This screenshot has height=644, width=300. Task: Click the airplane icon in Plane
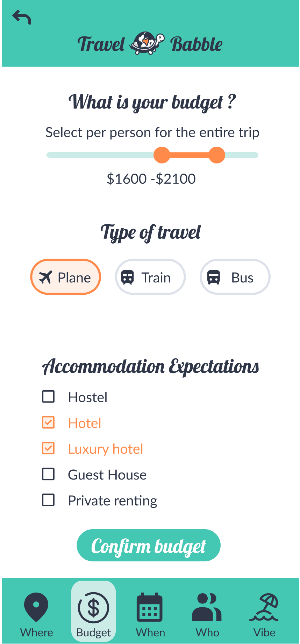pos(45,277)
